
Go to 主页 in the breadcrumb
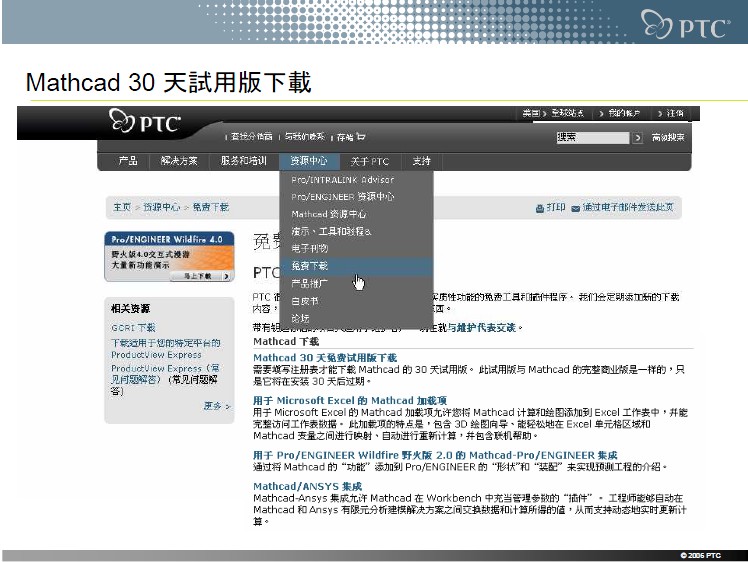coord(122,207)
